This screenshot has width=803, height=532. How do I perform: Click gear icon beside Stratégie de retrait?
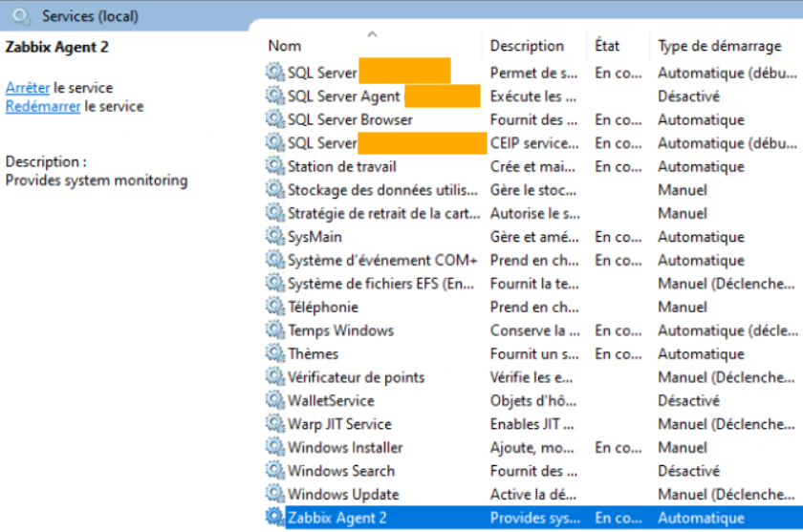[x=275, y=213]
